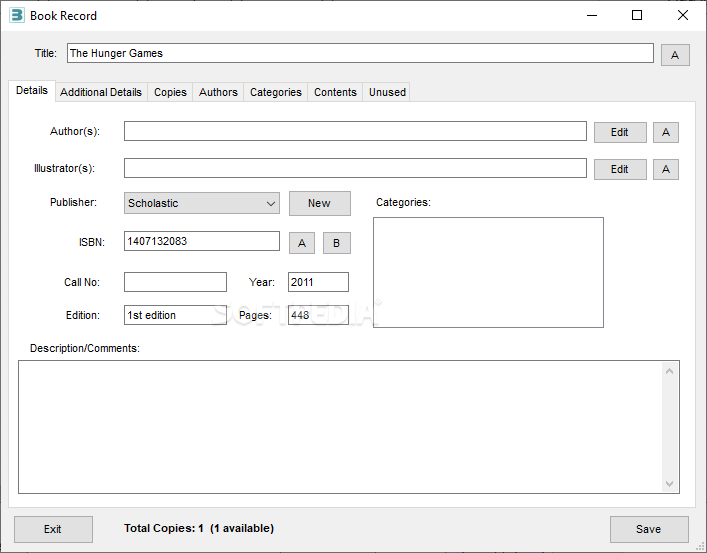Click into the Title field
707x553 pixels.
click(360, 53)
